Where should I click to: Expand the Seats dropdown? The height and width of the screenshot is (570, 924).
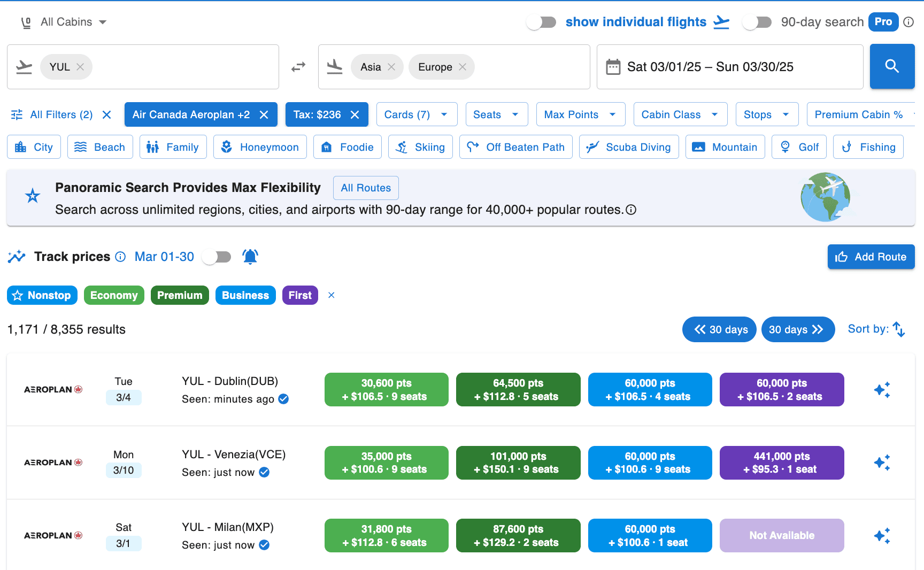coord(496,114)
